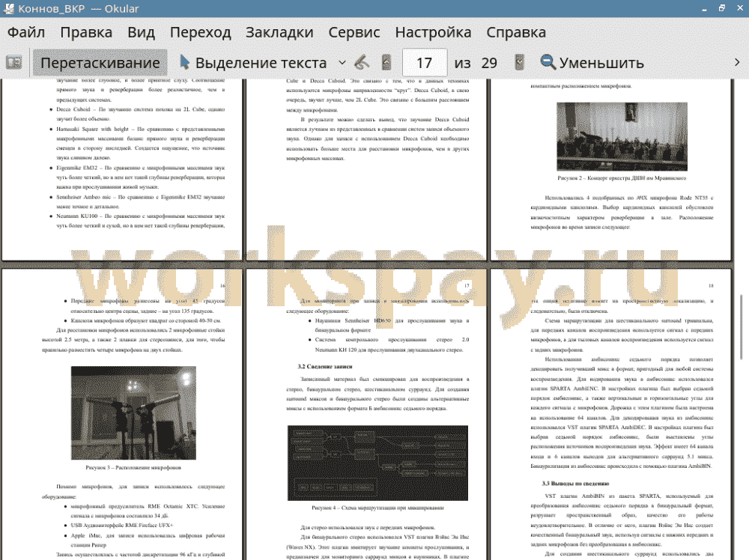Click caption 'Рисунок 4 – Схема маршрутизации при микшировании'

point(377,508)
